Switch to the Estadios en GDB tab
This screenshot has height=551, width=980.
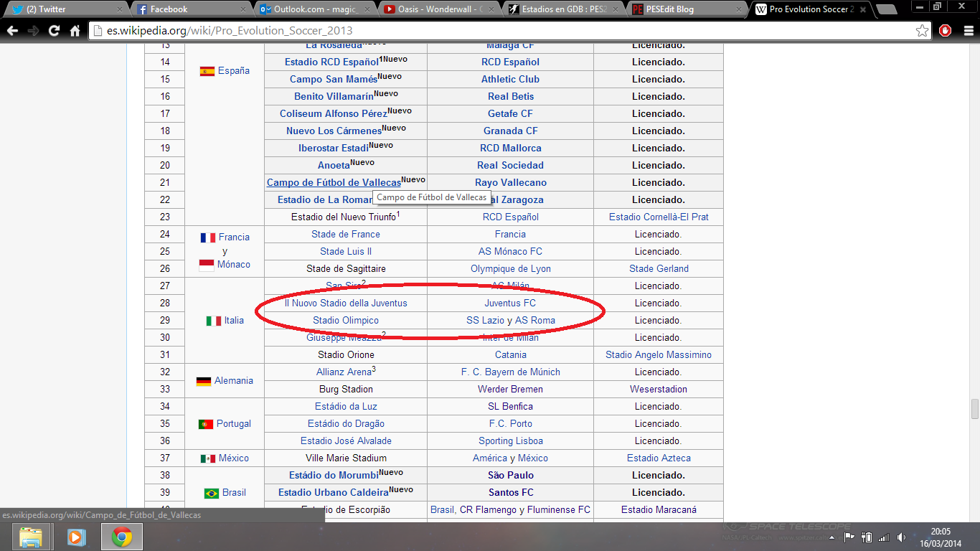[561, 9]
